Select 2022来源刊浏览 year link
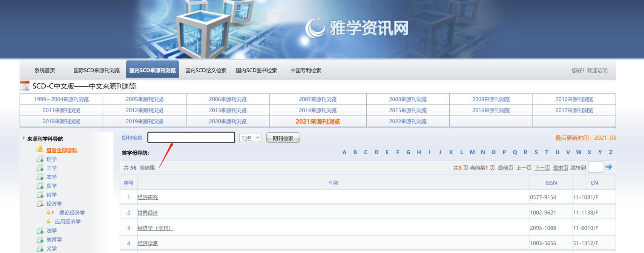 coord(408,122)
